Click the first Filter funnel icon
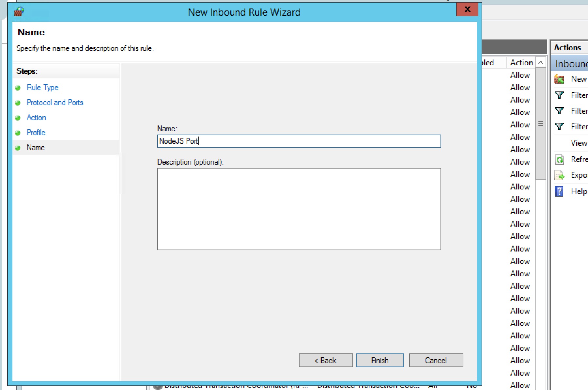The height and width of the screenshot is (390, 588). [559, 95]
